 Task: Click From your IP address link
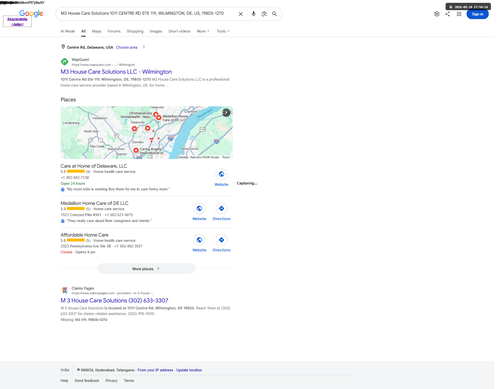pyautogui.click(x=155, y=370)
